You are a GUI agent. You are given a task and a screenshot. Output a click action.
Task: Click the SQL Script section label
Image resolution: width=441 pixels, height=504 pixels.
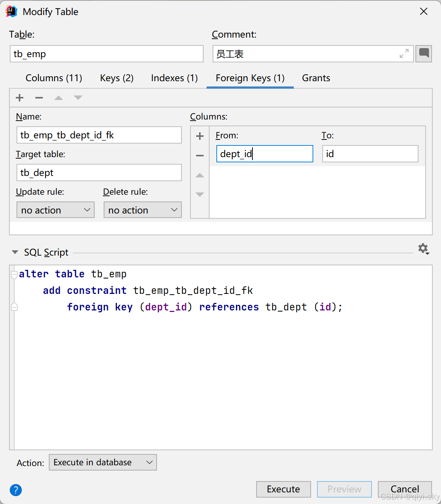(46, 252)
